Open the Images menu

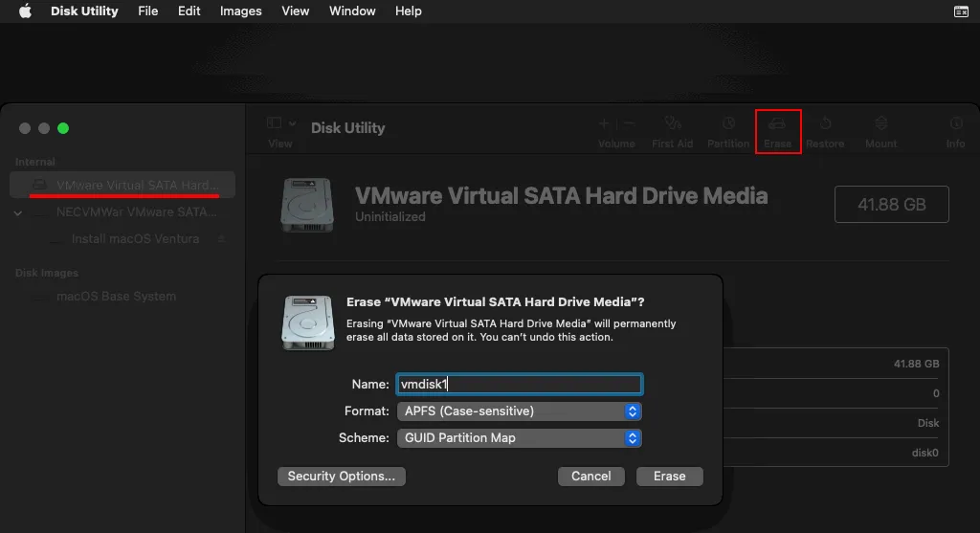point(240,11)
